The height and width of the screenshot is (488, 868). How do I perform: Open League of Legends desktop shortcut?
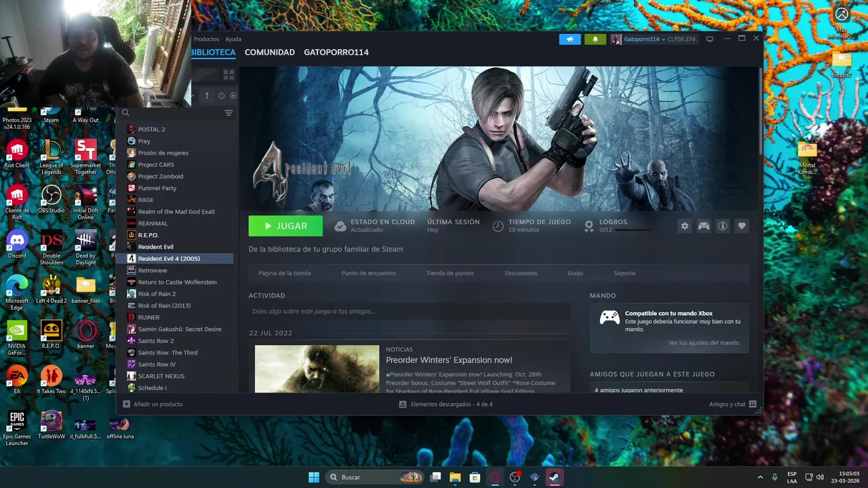point(52,157)
